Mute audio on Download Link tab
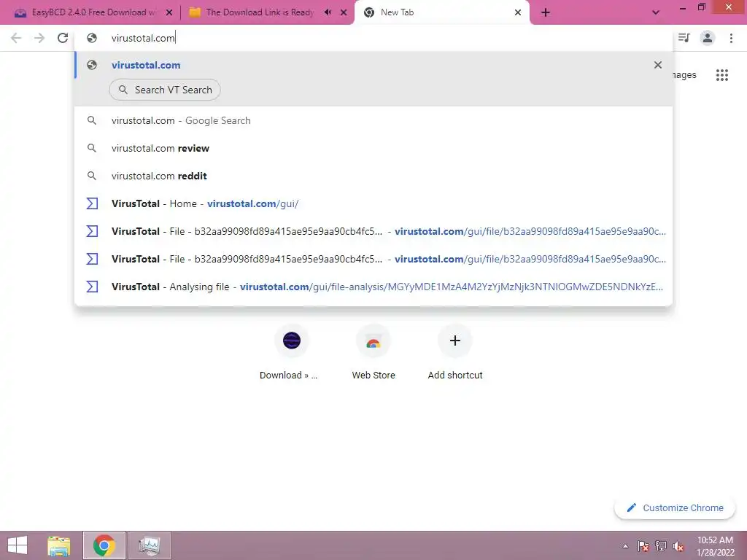Viewport: 747px width, 560px height. (x=328, y=12)
